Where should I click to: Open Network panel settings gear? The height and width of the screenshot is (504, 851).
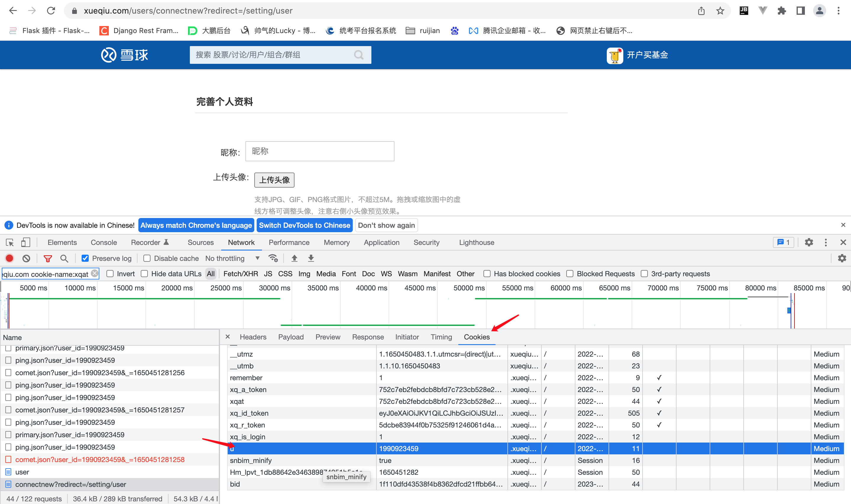click(842, 258)
